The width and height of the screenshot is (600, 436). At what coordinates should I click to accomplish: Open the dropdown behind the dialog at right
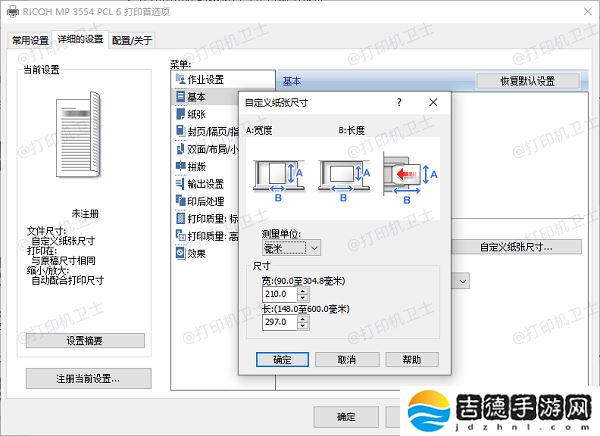463,281
